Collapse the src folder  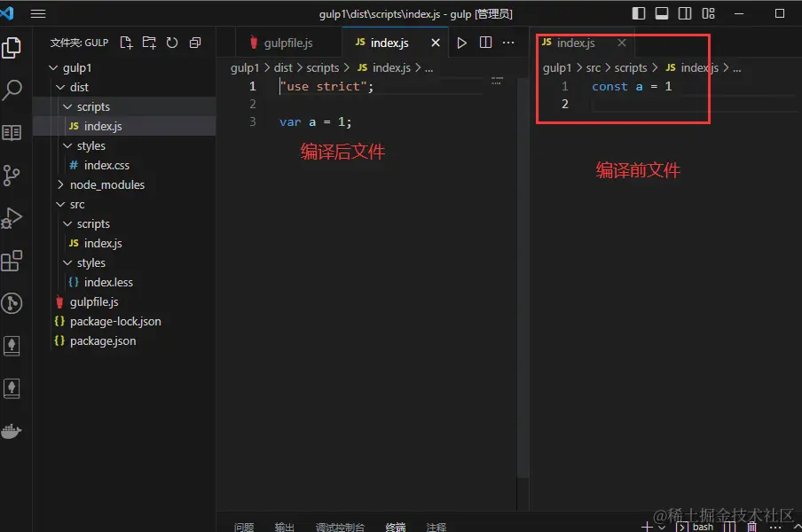pos(60,205)
